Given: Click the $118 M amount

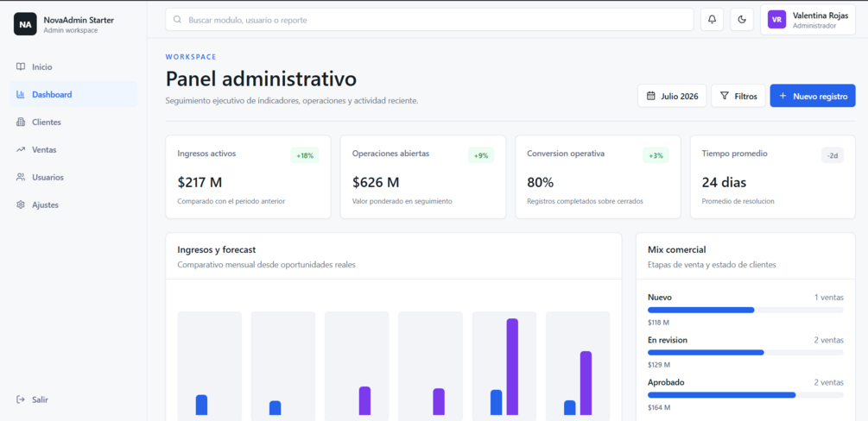Looking at the screenshot, I should click(x=659, y=323).
